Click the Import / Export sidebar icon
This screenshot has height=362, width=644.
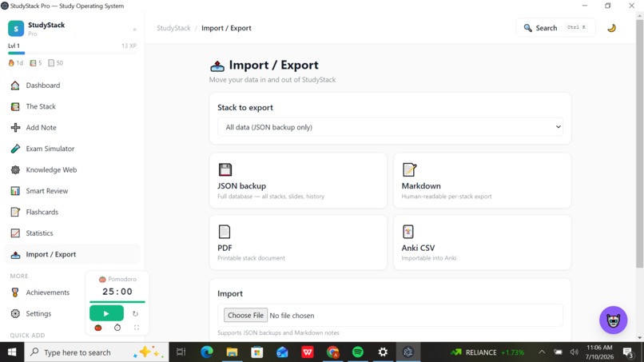(x=15, y=255)
